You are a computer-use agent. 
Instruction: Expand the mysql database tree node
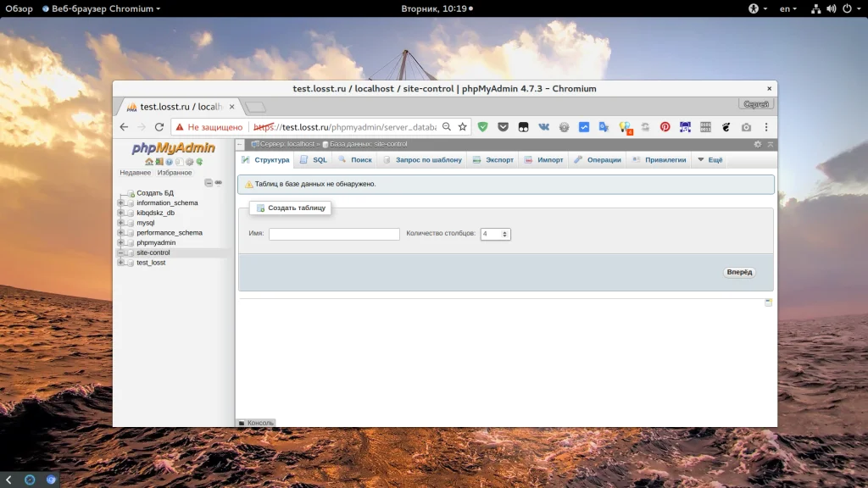[x=120, y=223]
